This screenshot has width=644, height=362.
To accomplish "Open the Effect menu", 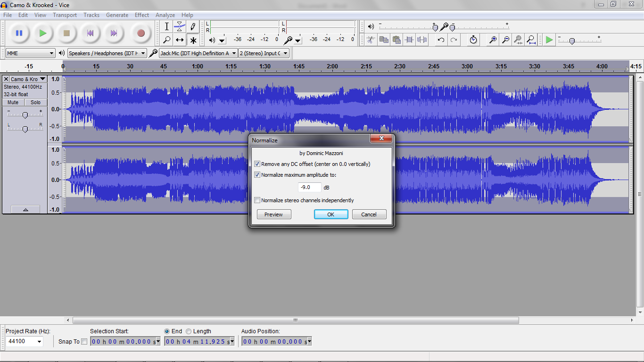I will click(x=142, y=15).
